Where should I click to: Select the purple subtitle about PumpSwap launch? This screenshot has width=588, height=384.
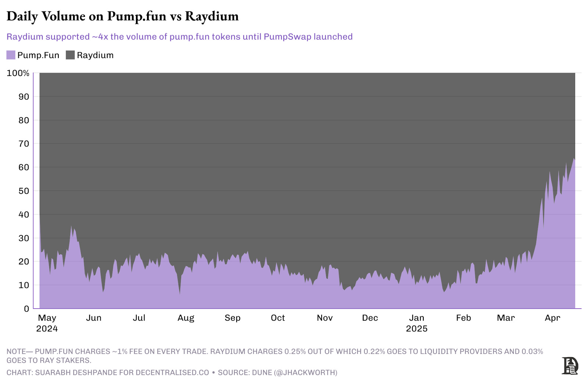179,37
